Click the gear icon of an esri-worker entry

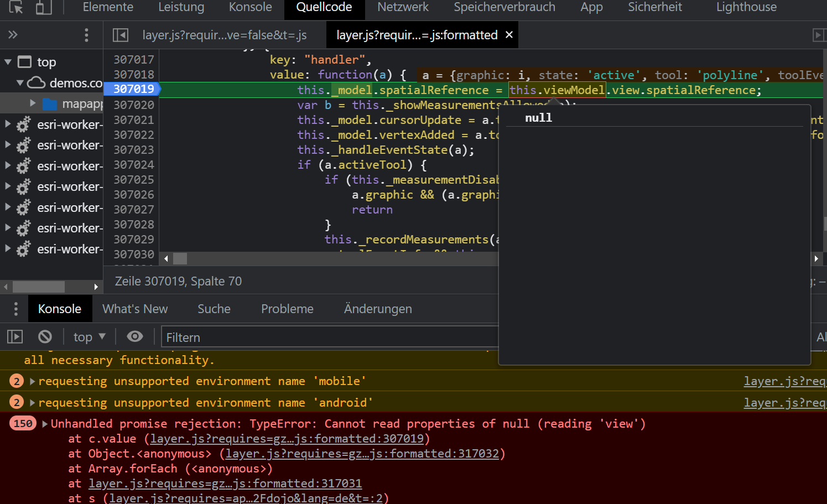coord(22,124)
